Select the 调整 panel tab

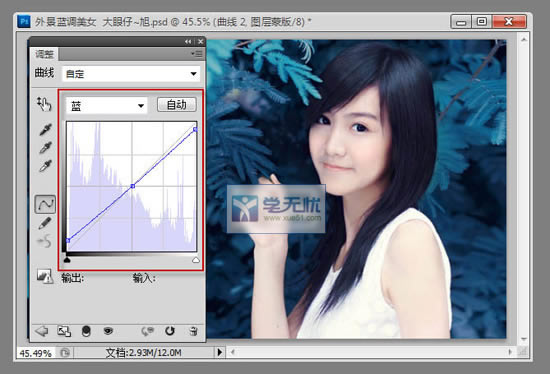coord(45,54)
